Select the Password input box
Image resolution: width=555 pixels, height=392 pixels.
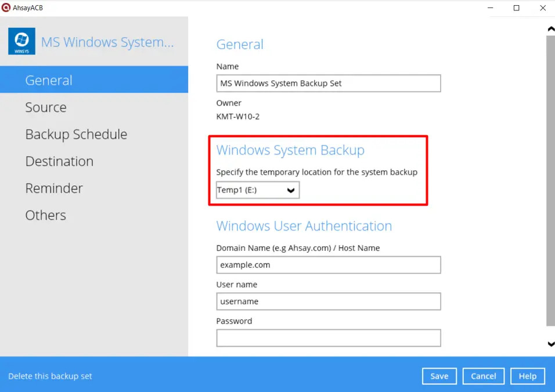pyautogui.click(x=328, y=338)
